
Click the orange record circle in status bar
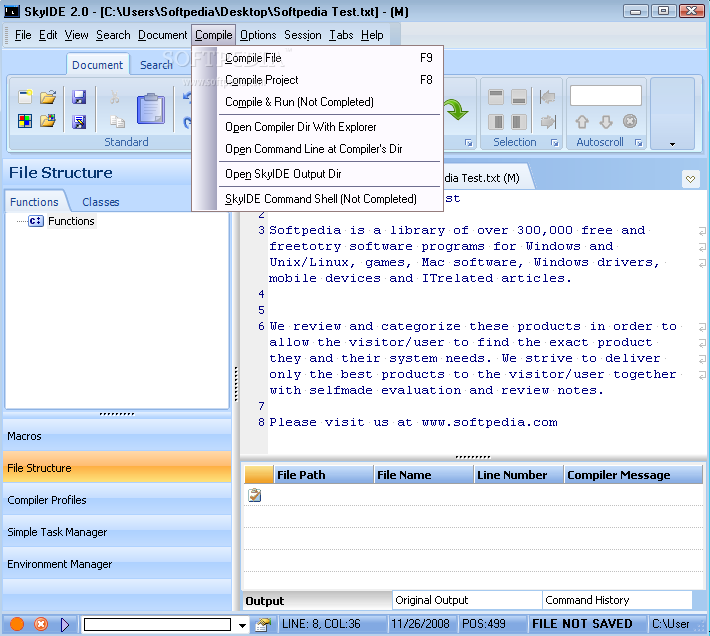17,624
